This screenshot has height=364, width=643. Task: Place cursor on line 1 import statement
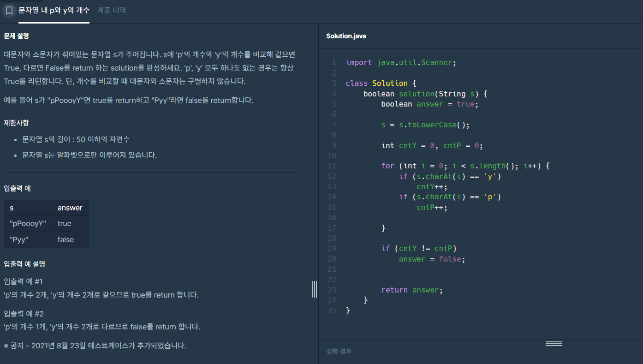click(401, 63)
